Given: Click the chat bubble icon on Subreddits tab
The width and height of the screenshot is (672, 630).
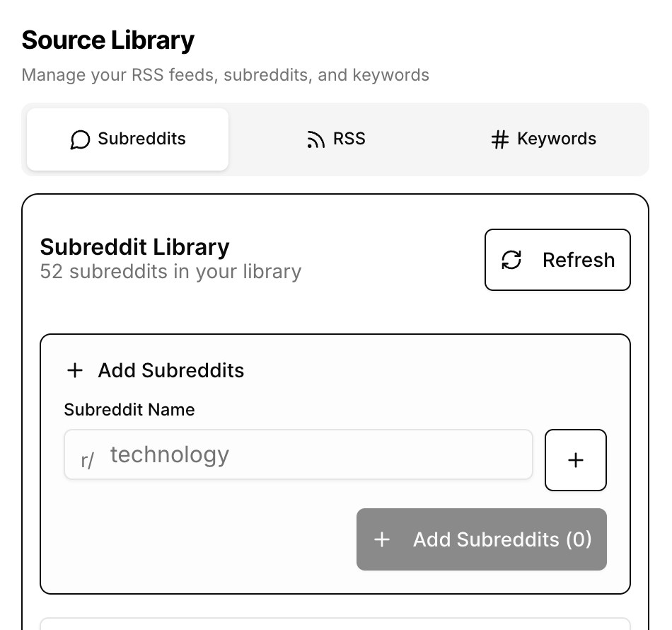Looking at the screenshot, I should tap(81, 139).
